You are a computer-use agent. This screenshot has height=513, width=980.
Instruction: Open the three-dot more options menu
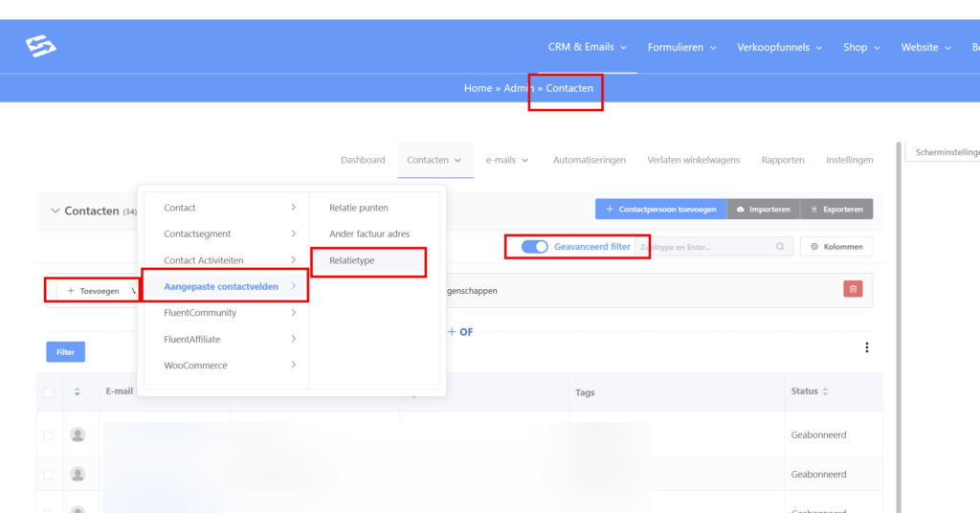pyautogui.click(x=866, y=347)
